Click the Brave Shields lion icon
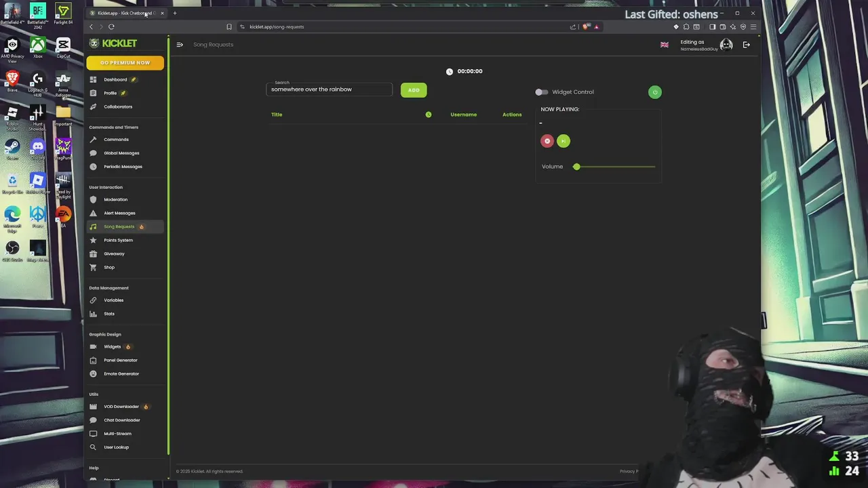This screenshot has width=868, height=488. tap(587, 26)
